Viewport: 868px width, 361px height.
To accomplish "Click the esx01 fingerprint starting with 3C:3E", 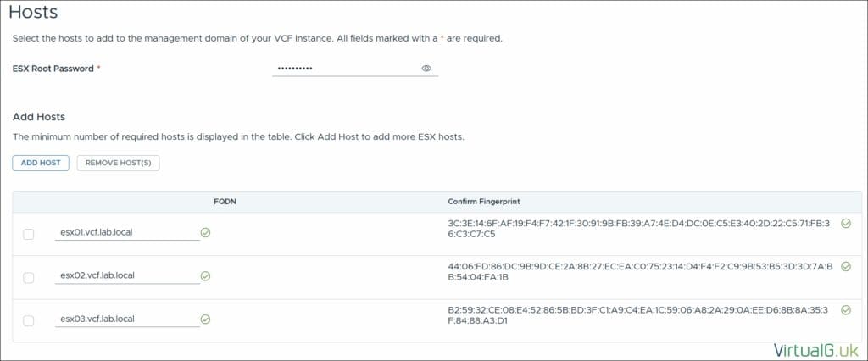I will (x=641, y=229).
